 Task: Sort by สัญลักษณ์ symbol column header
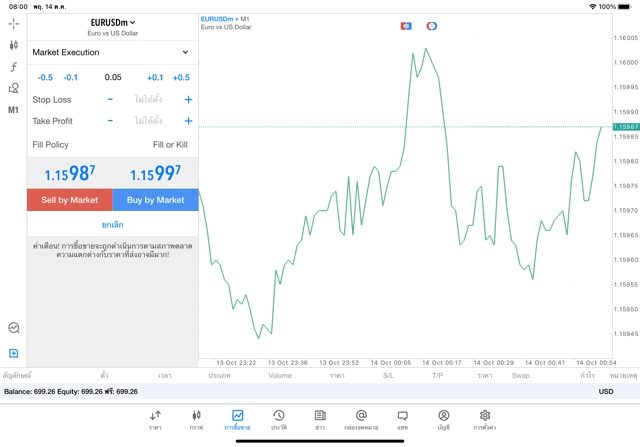pos(17,375)
